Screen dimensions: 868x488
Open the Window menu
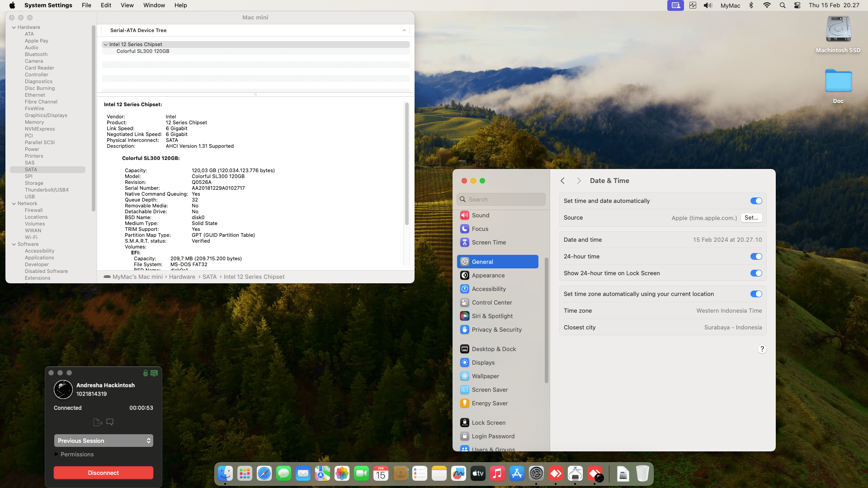tap(154, 5)
